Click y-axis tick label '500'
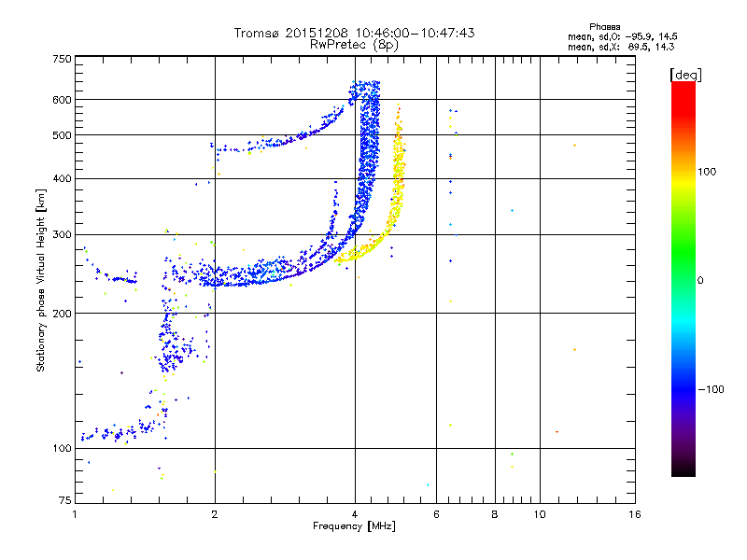 [62, 135]
